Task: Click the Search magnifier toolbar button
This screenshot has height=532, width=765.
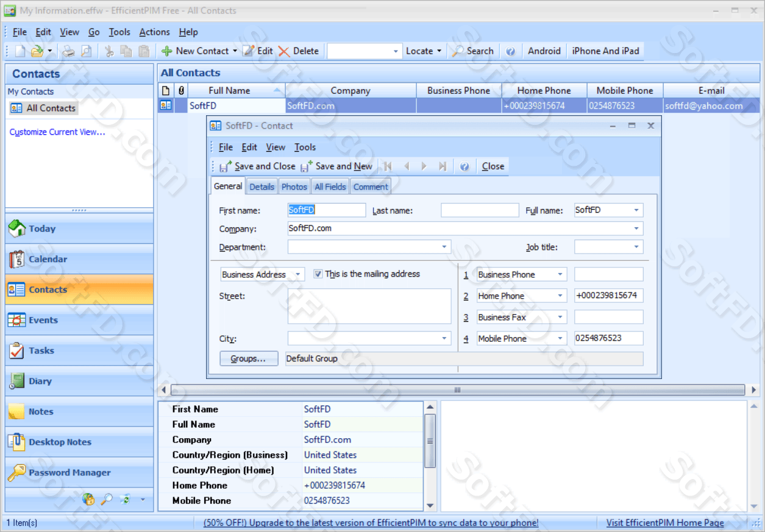Action: click(473, 51)
